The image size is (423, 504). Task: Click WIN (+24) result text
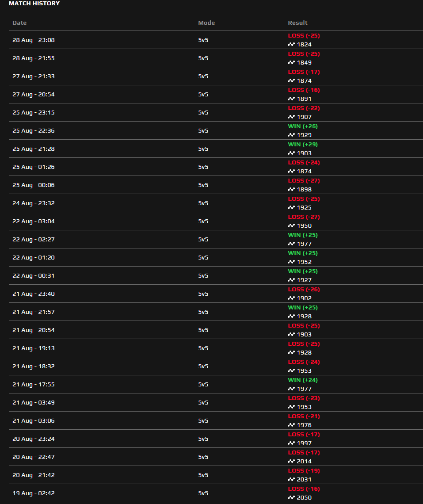pos(303,380)
